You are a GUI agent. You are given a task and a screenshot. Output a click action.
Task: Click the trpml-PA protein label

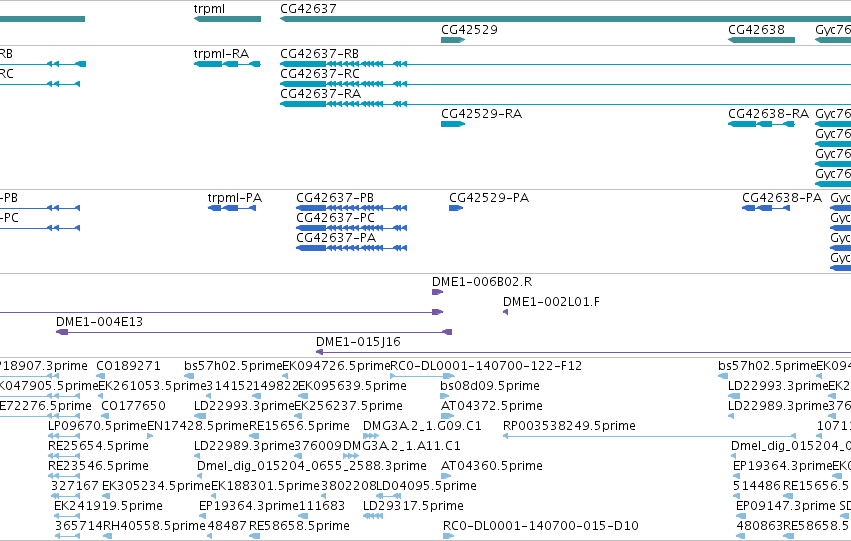point(234,198)
